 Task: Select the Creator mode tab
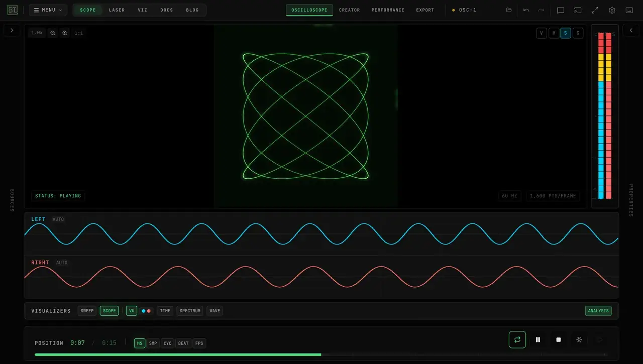[350, 10]
